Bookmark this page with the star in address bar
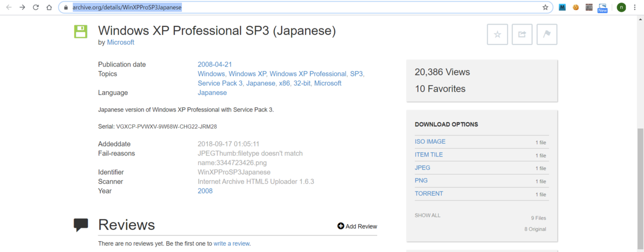 tap(545, 8)
